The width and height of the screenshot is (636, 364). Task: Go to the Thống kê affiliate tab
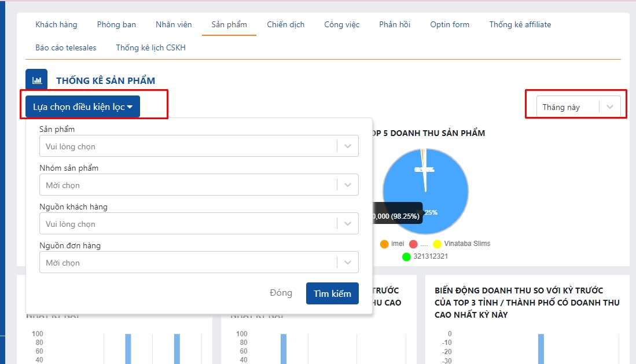[x=520, y=24]
